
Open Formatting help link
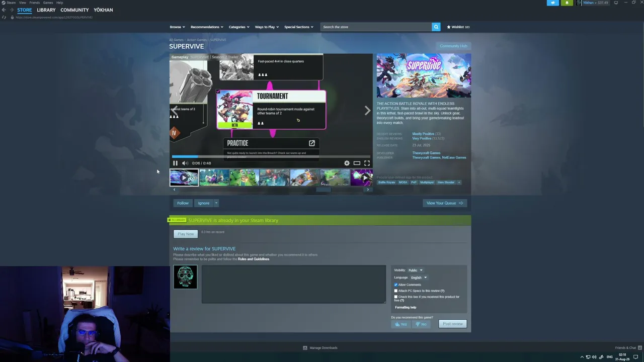point(406,307)
